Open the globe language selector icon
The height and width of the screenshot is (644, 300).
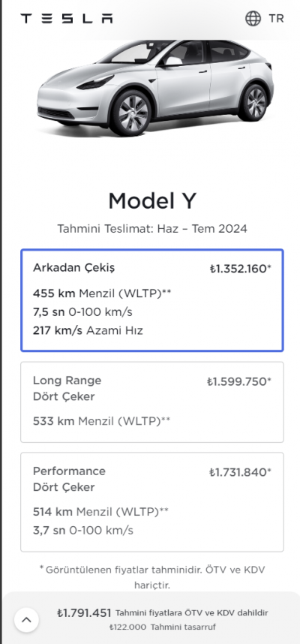click(253, 19)
